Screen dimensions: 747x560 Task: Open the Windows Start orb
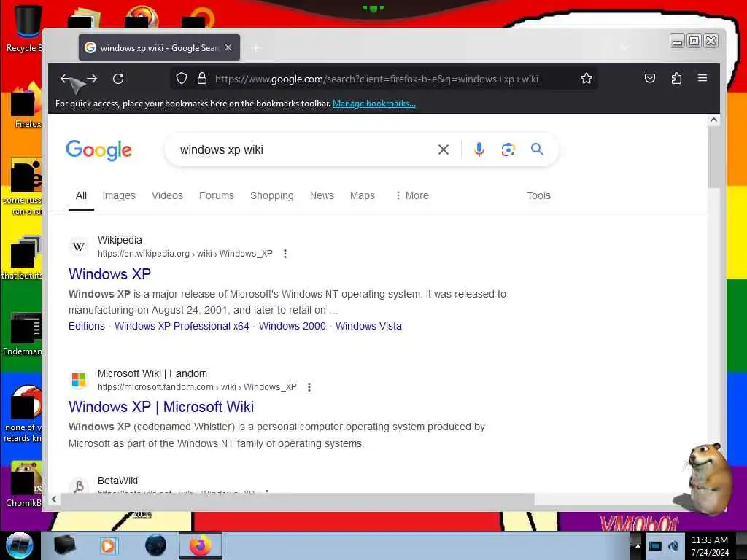19,545
